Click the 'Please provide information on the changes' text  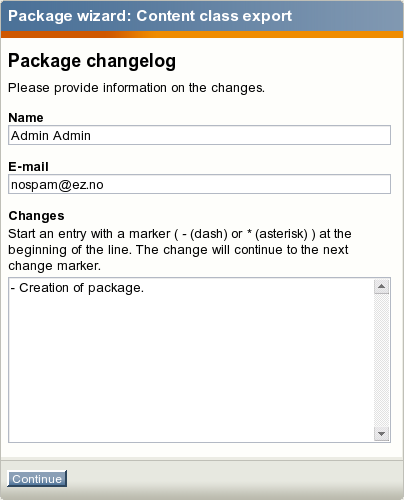[136, 88]
